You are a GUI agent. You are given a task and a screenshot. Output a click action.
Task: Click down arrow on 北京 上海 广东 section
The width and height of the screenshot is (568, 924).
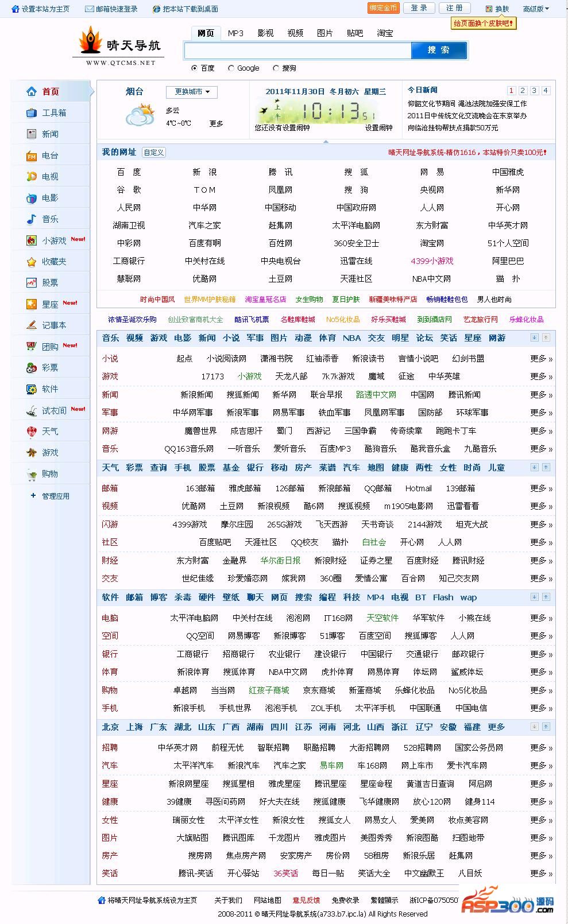point(534,727)
